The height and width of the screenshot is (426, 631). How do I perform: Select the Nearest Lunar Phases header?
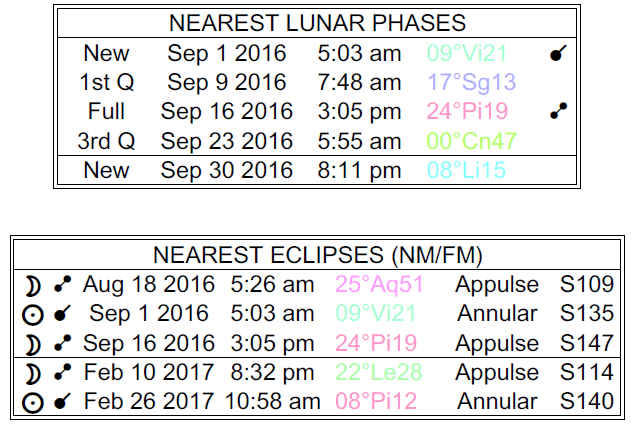[316, 23]
